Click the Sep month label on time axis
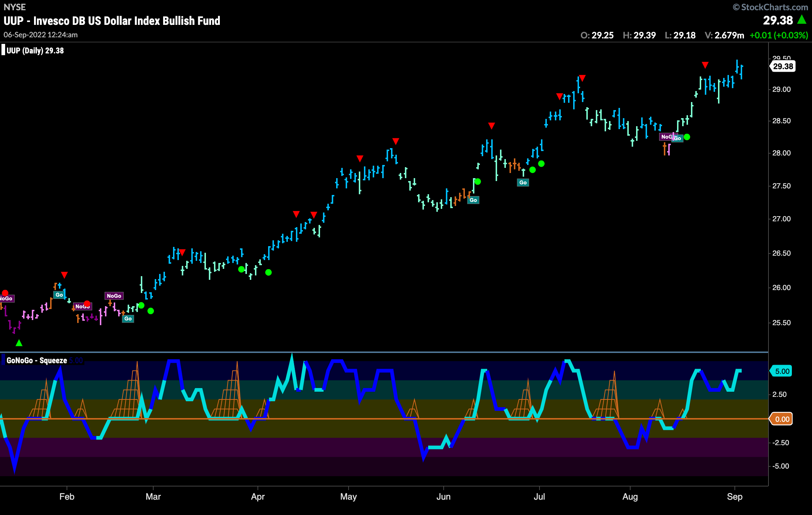The height and width of the screenshot is (515, 812). 734,496
